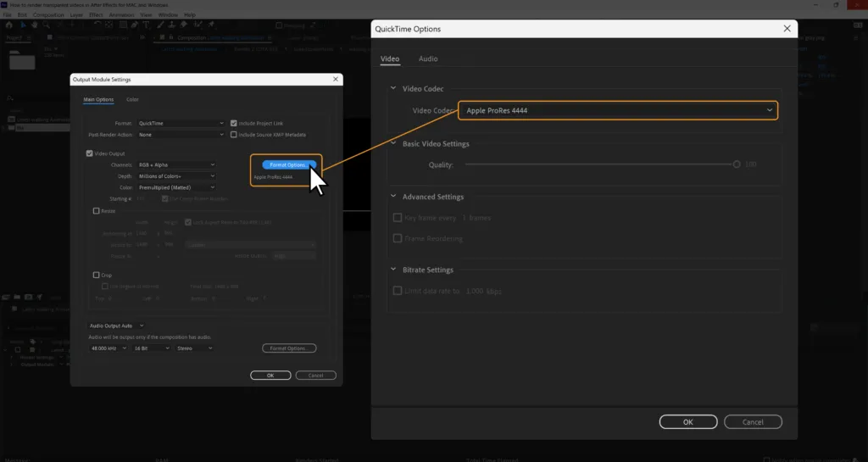Open Video Codec dropdown showing Apple ProRes 4444
The image size is (868, 462).
tap(618, 111)
